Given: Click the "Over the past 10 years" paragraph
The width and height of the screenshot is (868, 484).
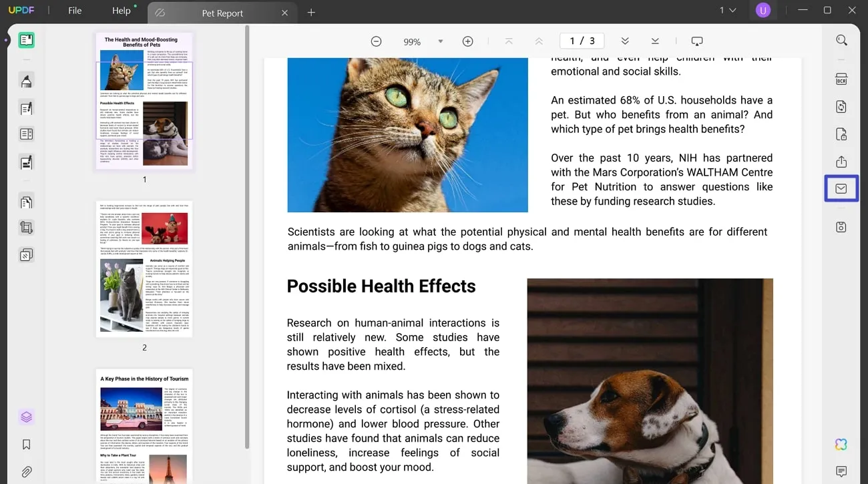Looking at the screenshot, I should (662, 180).
